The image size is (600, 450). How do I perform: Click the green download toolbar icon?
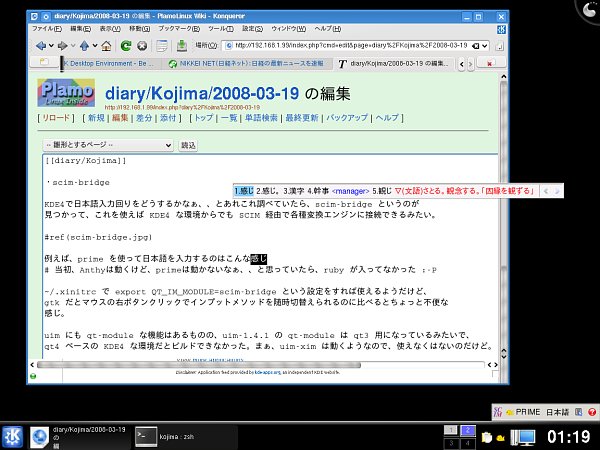coord(182,46)
